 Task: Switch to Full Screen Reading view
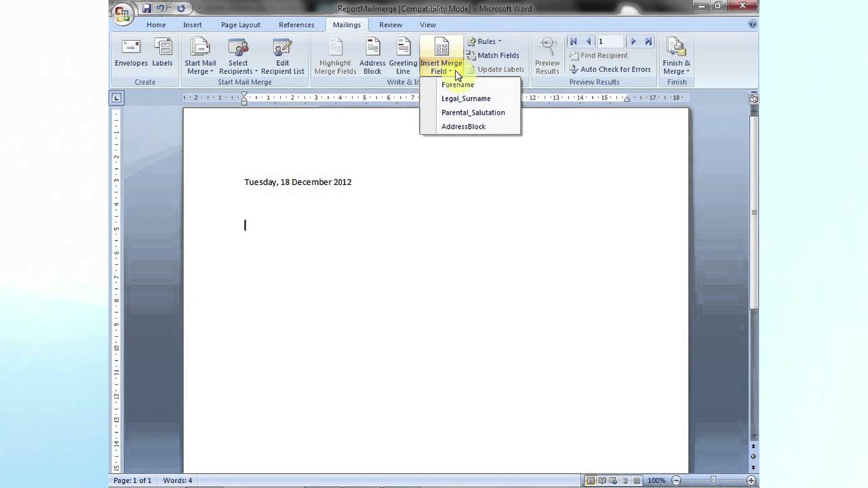602,481
